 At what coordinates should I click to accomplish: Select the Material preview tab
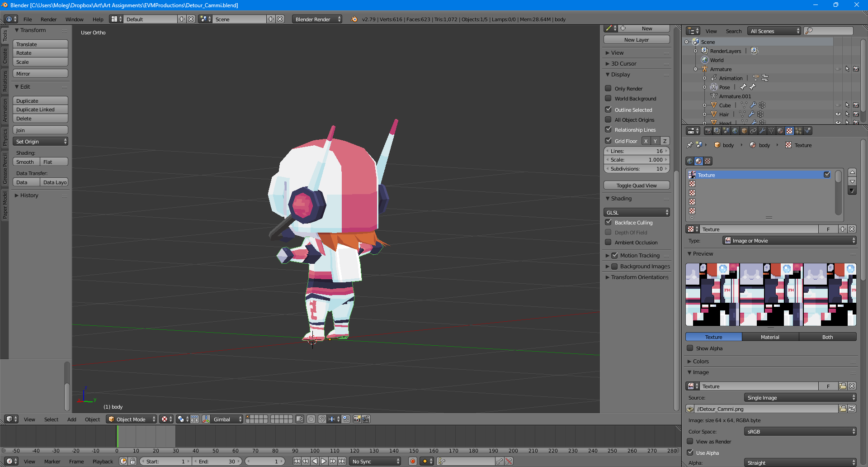(x=770, y=337)
